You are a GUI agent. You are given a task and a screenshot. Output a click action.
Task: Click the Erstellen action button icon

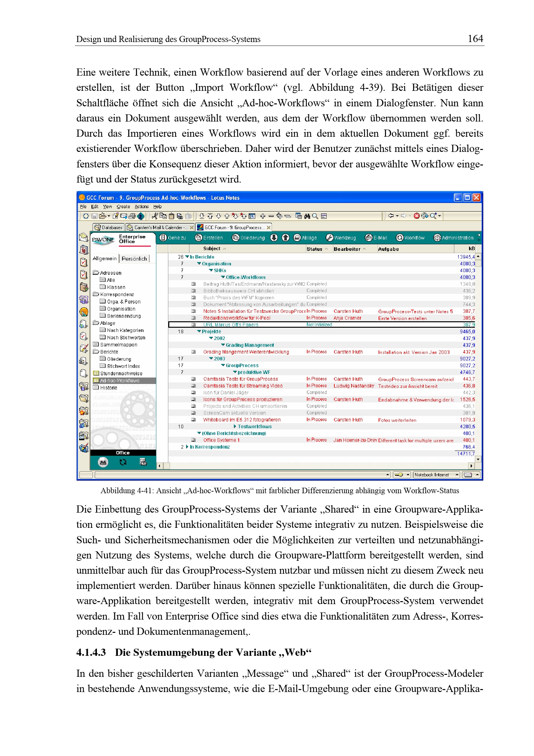click(x=198, y=238)
